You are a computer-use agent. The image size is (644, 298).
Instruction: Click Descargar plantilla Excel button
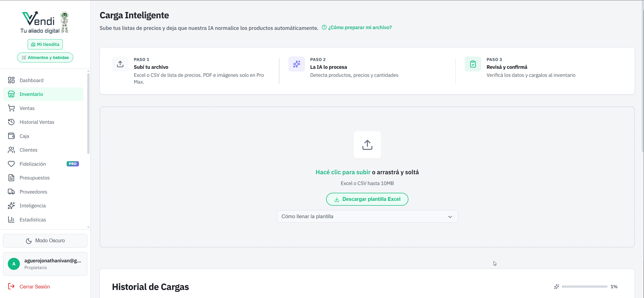[367, 199]
